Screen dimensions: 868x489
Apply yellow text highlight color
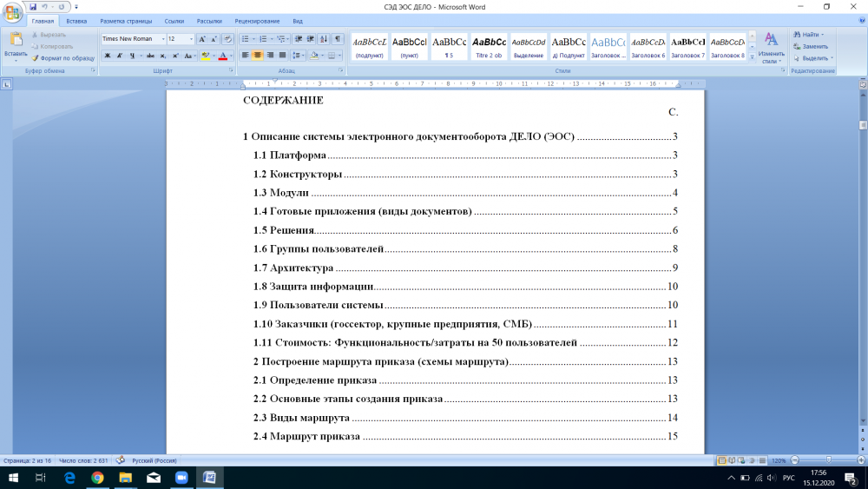coord(206,56)
